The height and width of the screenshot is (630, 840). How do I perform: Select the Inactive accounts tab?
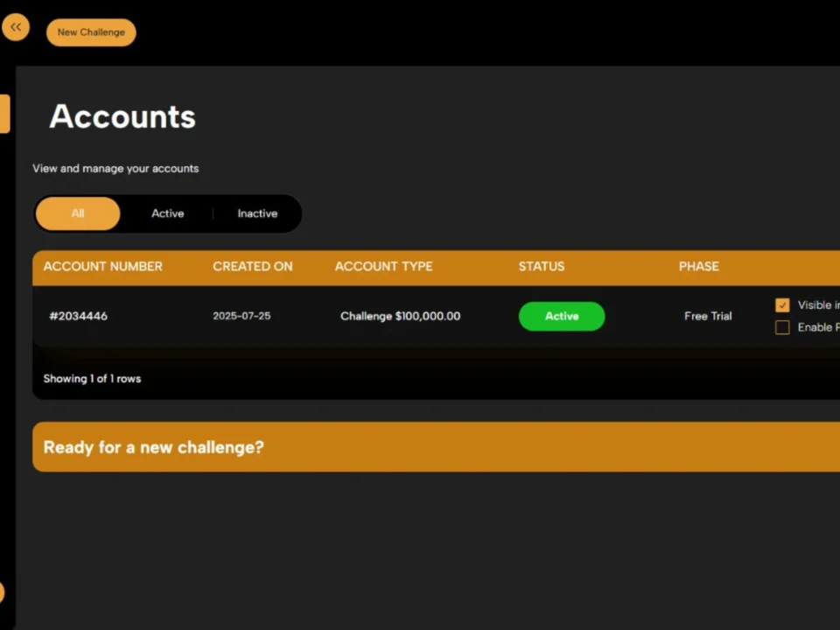click(x=256, y=213)
